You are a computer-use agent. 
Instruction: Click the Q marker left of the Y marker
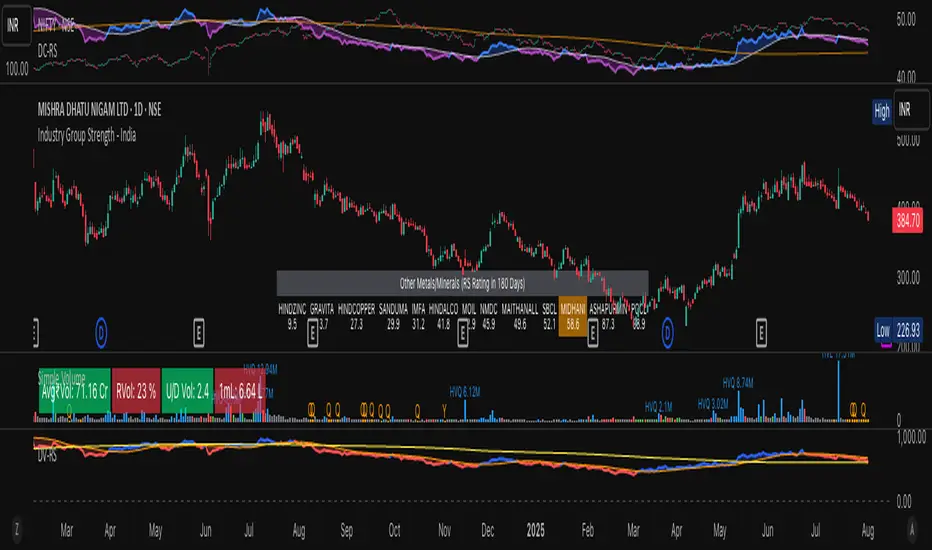(x=417, y=411)
